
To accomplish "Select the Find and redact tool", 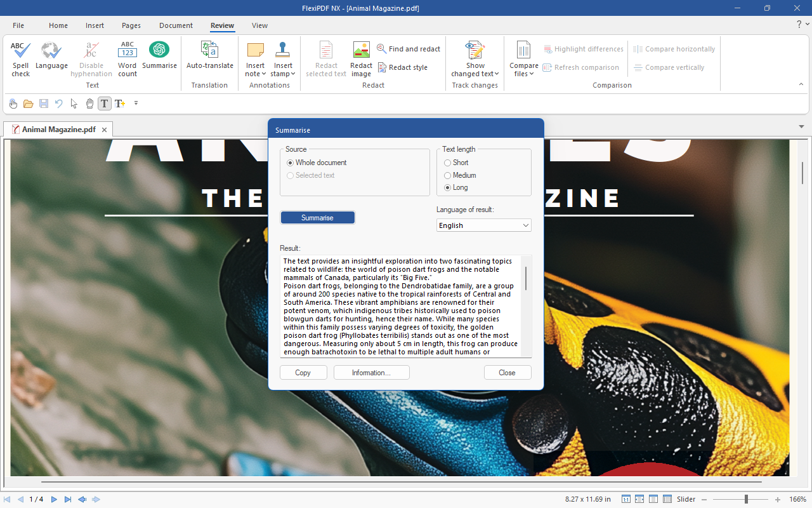I will coord(409,49).
